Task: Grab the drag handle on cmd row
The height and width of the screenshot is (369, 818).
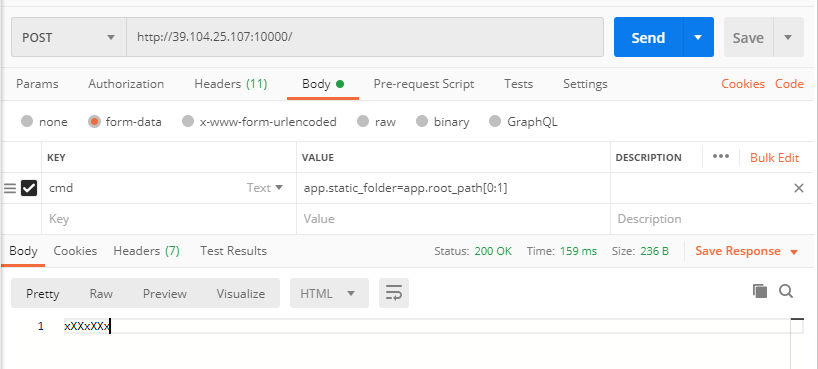Action: pyautogui.click(x=10, y=188)
